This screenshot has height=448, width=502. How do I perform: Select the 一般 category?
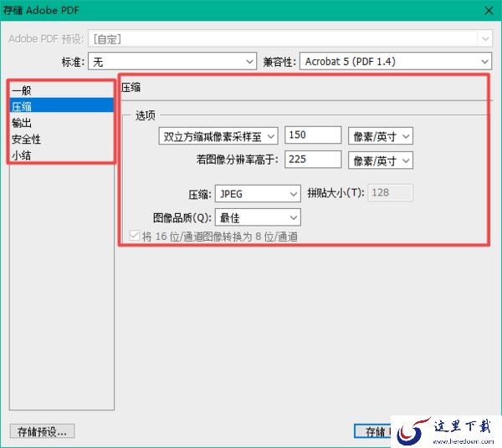tap(61, 90)
